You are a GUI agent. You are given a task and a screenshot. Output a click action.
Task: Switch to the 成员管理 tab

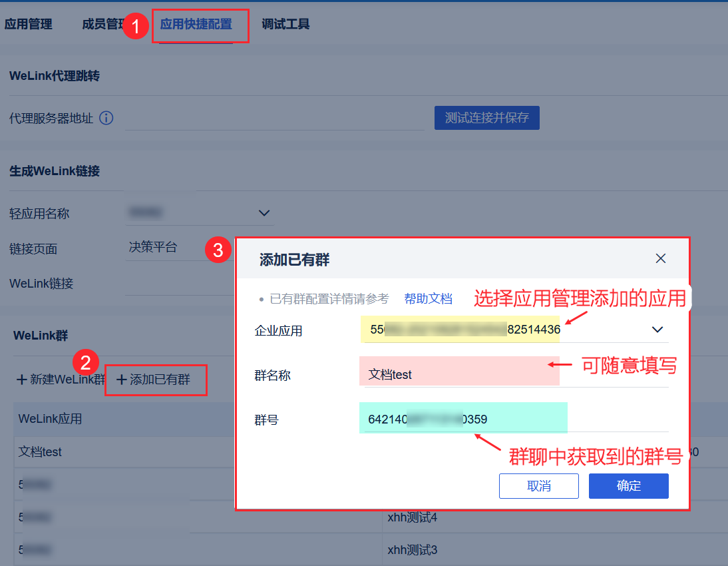pyautogui.click(x=103, y=24)
